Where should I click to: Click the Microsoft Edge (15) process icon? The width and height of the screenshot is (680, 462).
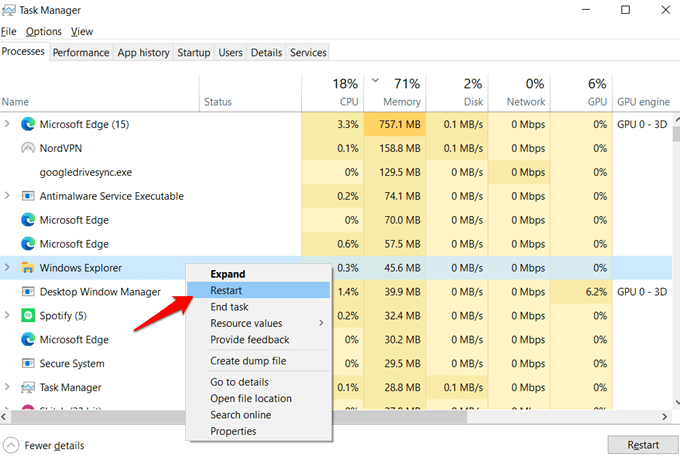pyautogui.click(x=28, y=124)
